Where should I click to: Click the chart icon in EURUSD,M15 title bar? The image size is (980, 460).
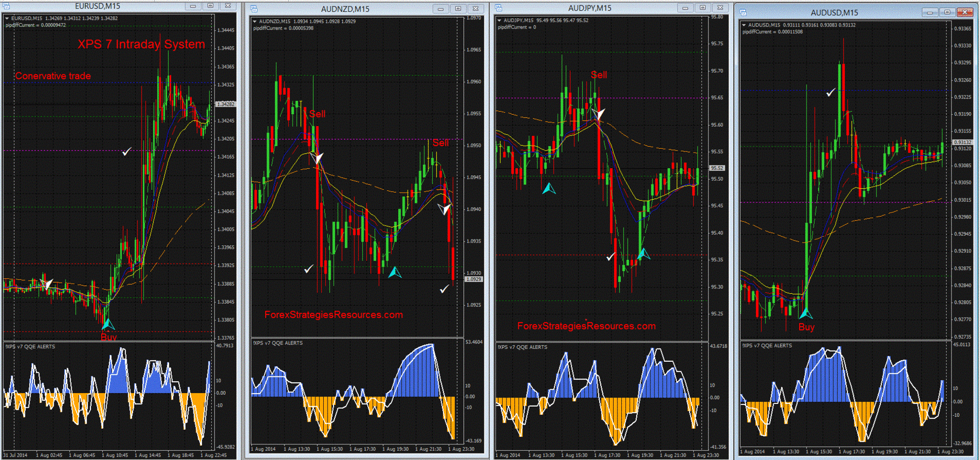tap(6, 6)
